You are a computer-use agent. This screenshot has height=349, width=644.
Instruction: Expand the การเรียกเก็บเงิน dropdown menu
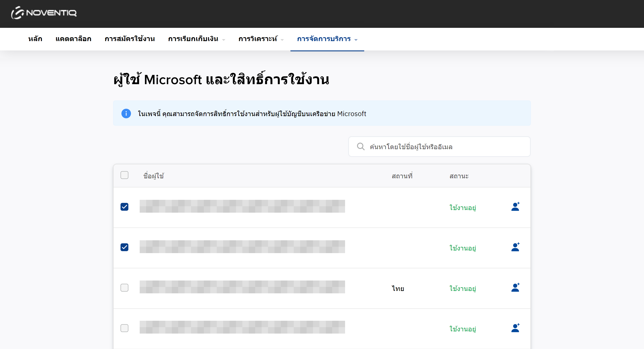point(196,39)
